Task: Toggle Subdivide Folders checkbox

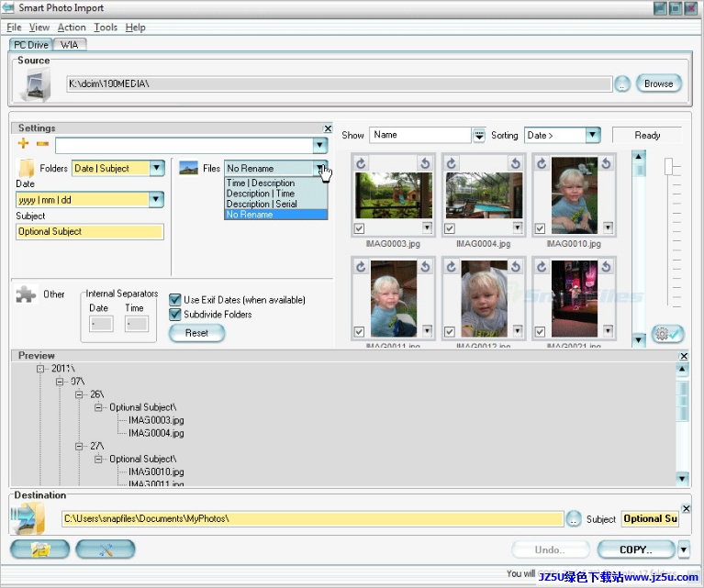Action: coord(175,315)
